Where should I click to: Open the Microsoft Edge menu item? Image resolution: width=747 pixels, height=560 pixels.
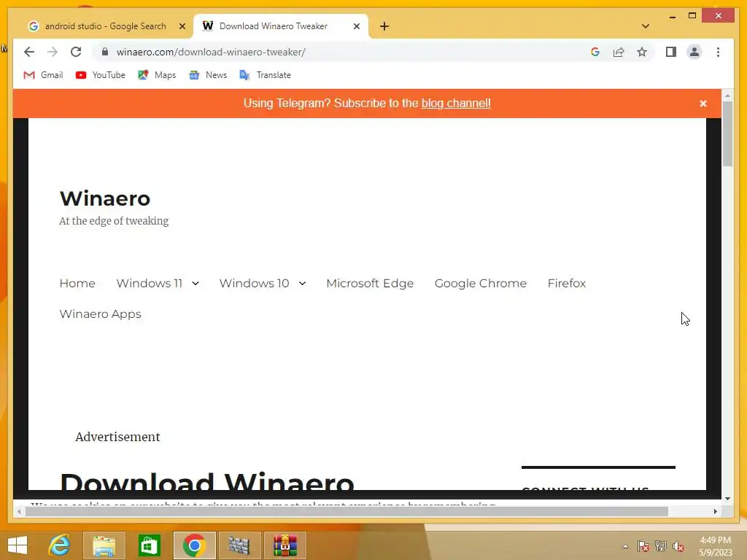point(370,284)
